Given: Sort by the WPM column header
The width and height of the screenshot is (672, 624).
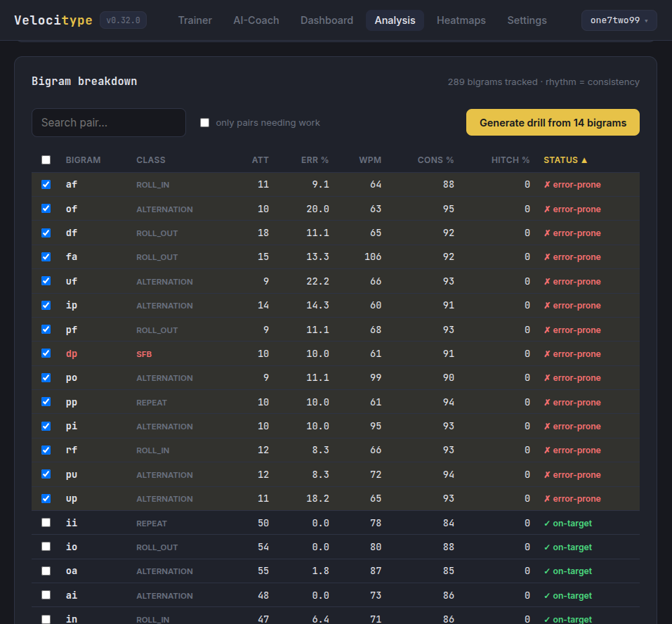Looking at the screenshot, I should [370, 160].
